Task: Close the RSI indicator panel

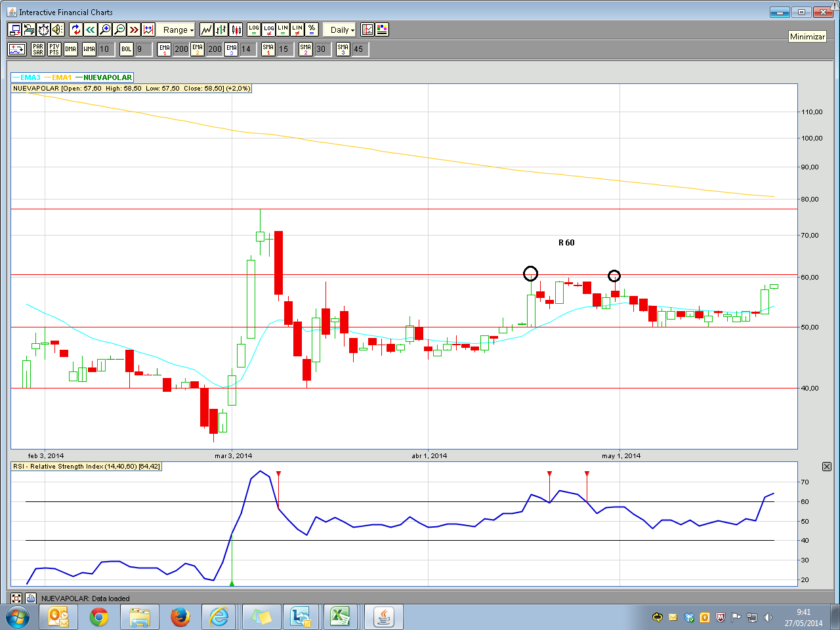Action: click(x=827, y=467)
